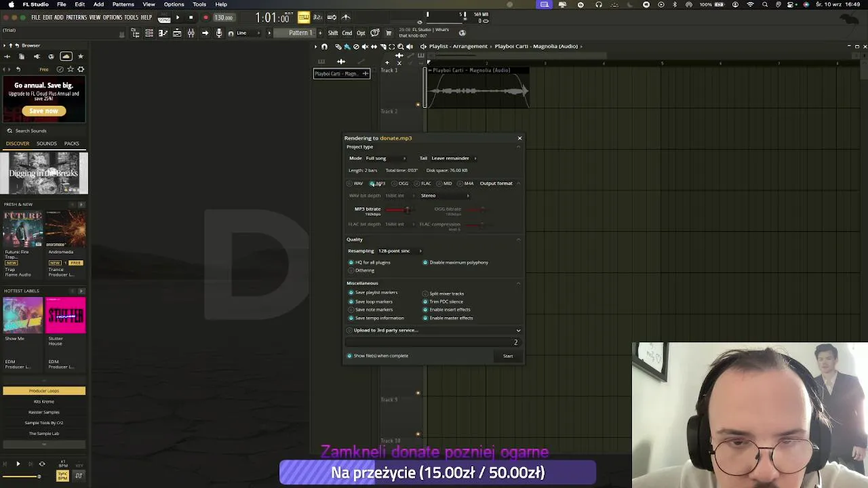The height and width of the screenshot is (488, 868).
Task: Switch to SOUNDS tab in browser
Action: (x=47, y=144)
